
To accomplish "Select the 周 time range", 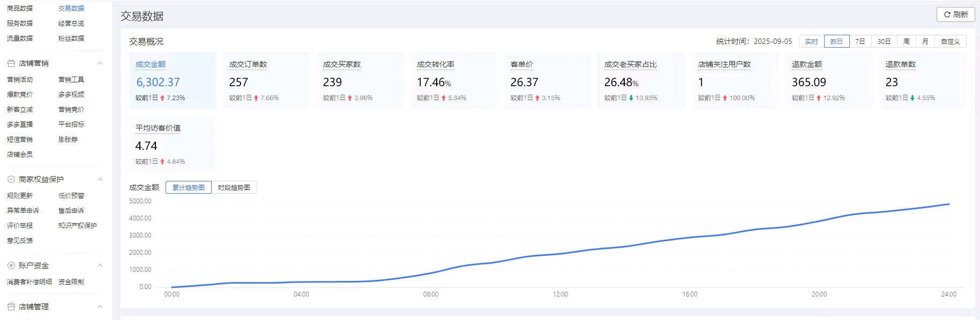I will click(906, 41).
